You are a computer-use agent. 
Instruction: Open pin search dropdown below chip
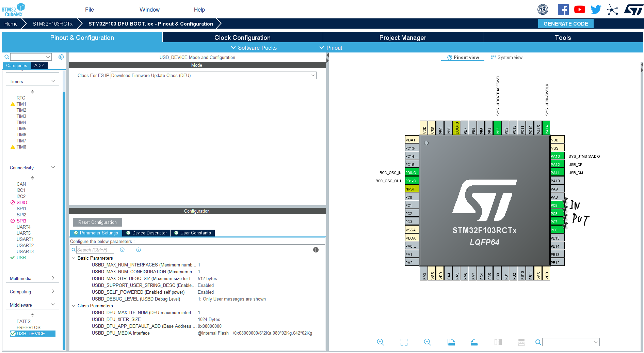tap(571, 342)
